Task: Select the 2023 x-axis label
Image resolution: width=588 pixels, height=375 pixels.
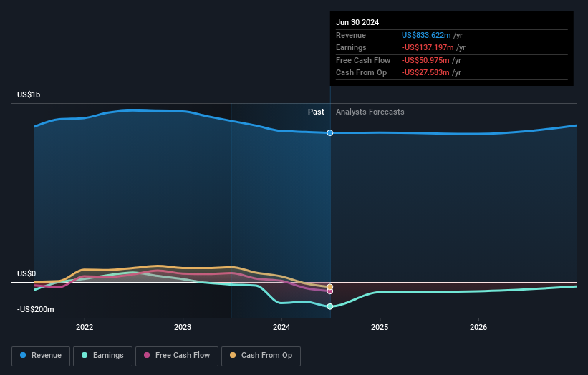Action: click(x=183, y=327)
